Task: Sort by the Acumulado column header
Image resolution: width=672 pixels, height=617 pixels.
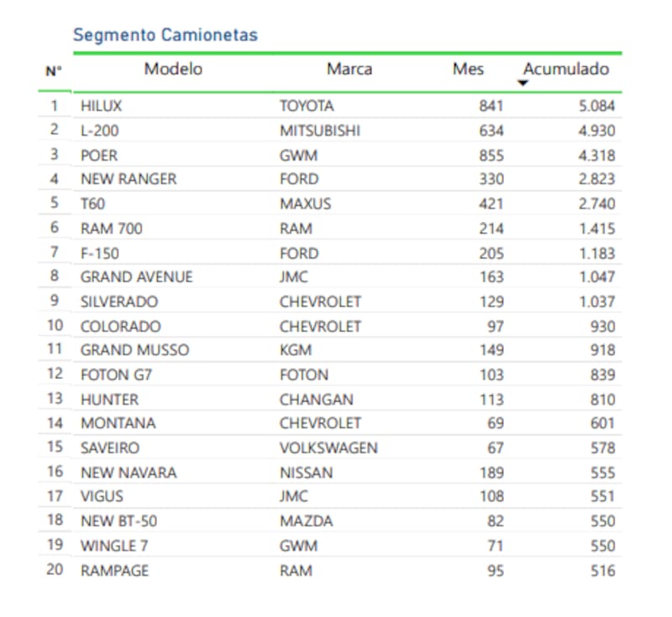Action: pos(566,69)
